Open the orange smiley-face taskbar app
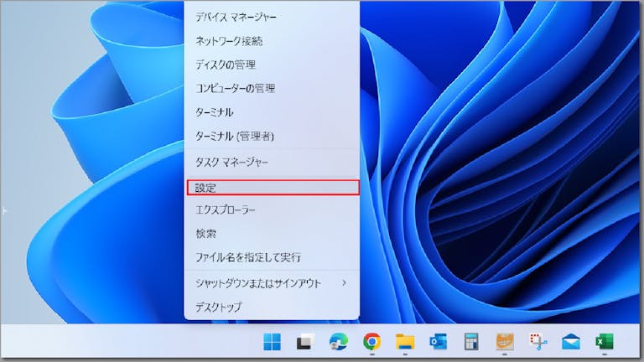This screenshot has height=362, width=644. [x=505, y=342]
